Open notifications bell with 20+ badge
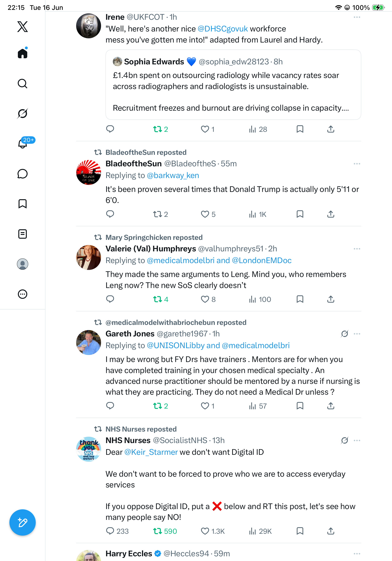392x561 pixels. pos(23,143)
